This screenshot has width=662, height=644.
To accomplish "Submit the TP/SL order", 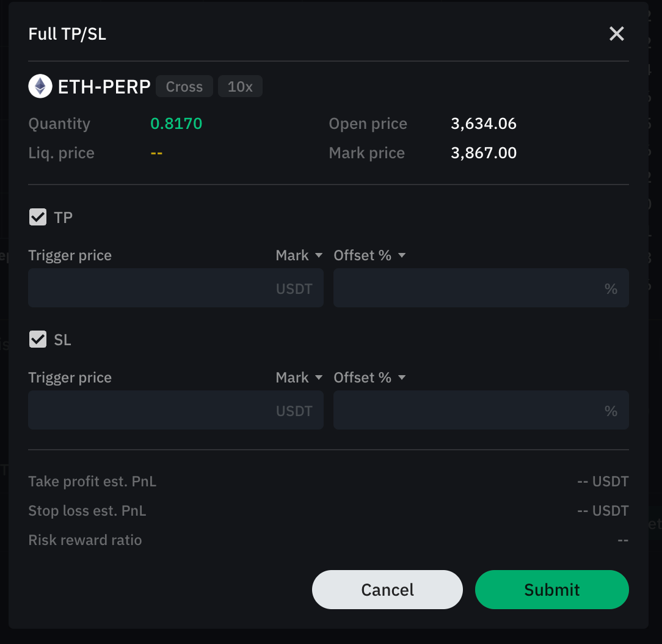I will click(x=551, y=590).
